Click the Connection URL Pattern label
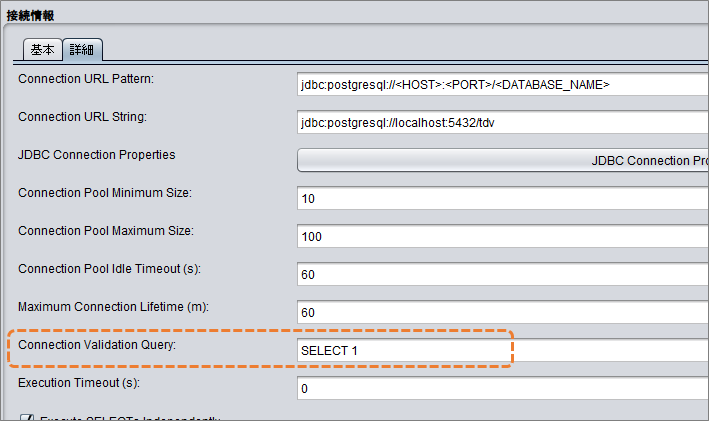This screenshot has width=709, height=421. 86,79
